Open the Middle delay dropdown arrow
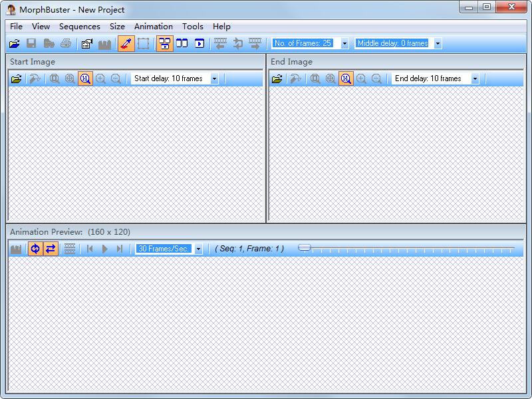This screenshot has width=532, height=399. tap(438, 43)
